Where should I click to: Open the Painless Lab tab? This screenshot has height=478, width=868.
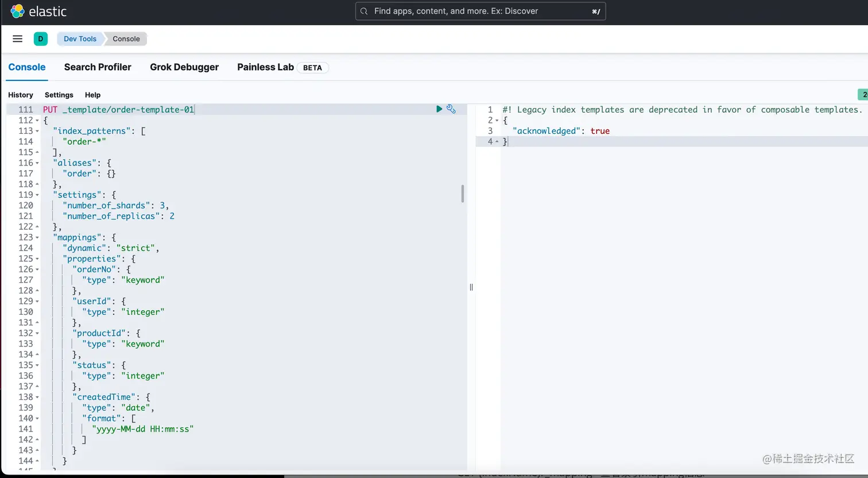[x=265, y=67]
